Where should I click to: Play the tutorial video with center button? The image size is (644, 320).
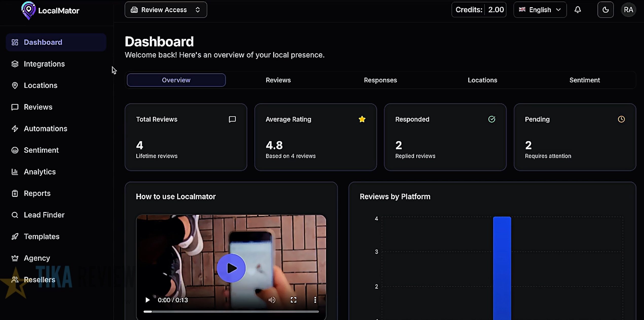point(231,268)
